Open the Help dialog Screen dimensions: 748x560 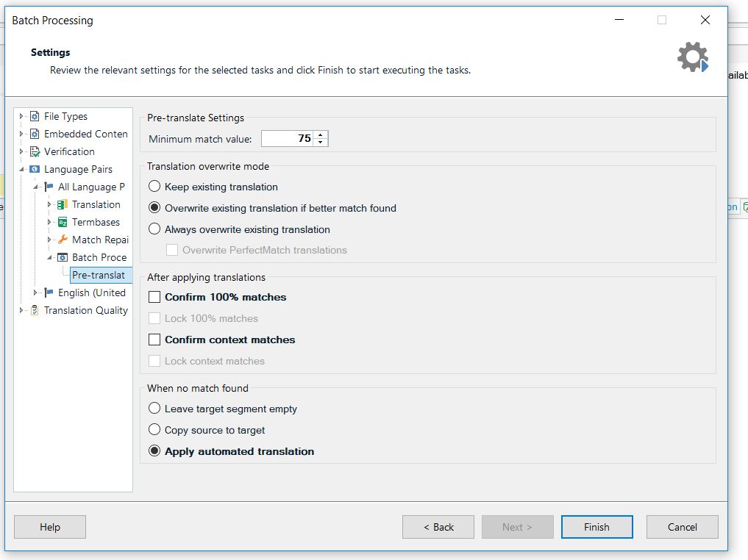point(49,527)
